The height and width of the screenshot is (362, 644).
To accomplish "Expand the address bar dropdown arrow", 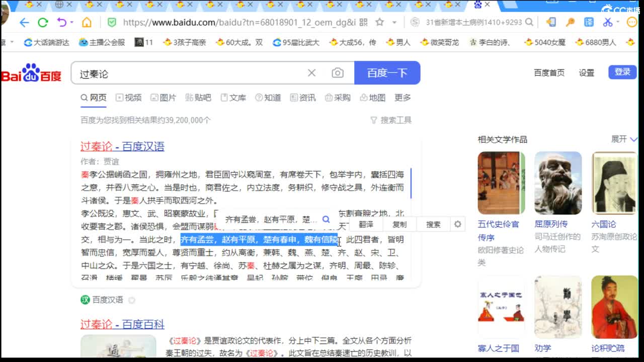I will (x=394, y=23).
